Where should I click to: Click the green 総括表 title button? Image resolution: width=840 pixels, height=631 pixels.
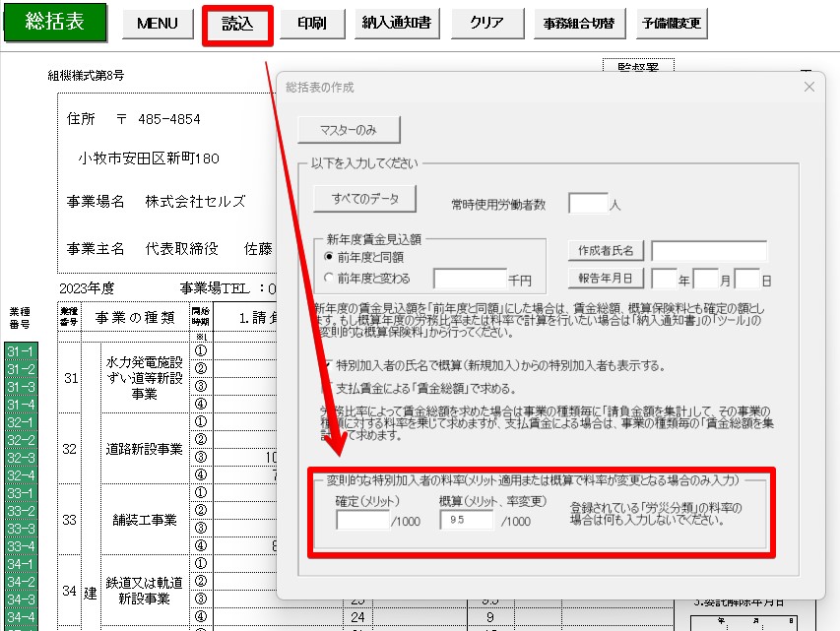pyautogui.click(x=54, y=22)
